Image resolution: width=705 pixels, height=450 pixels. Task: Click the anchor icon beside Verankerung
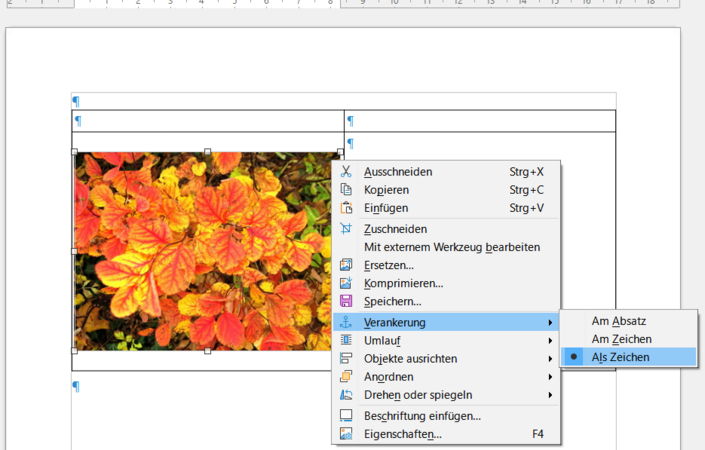coord(346,322)
